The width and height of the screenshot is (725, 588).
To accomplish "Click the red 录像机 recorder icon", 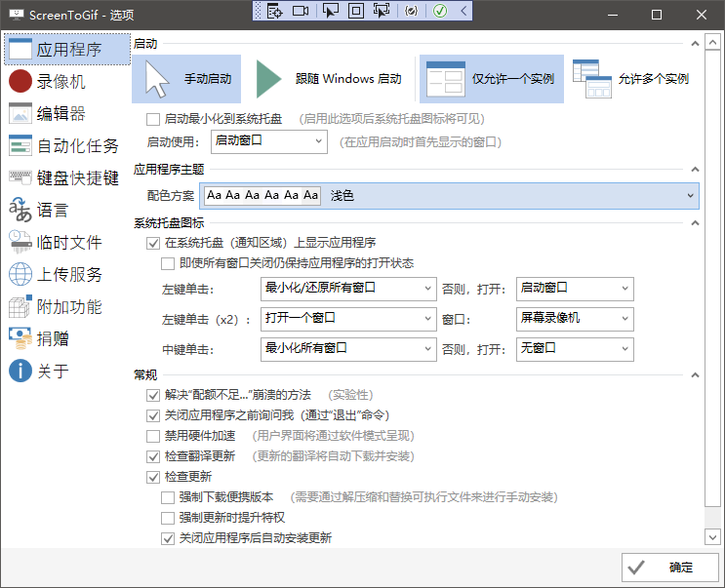I will click(x=20, y=81).
